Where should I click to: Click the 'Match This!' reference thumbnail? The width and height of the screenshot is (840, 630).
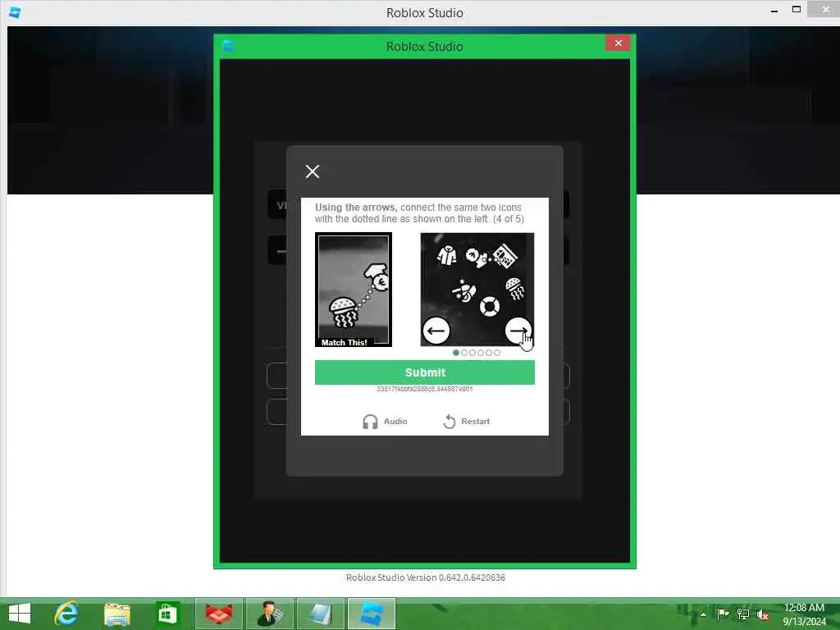(354, 290)
